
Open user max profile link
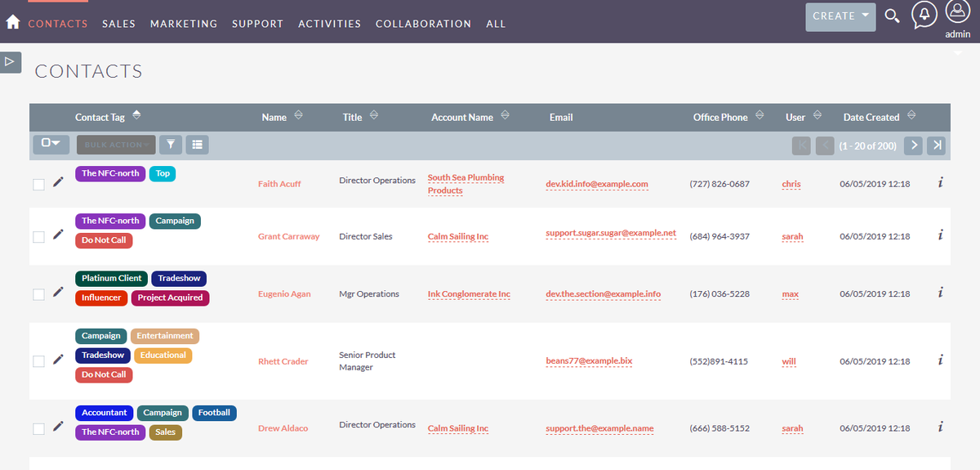(x=790, y=293)
